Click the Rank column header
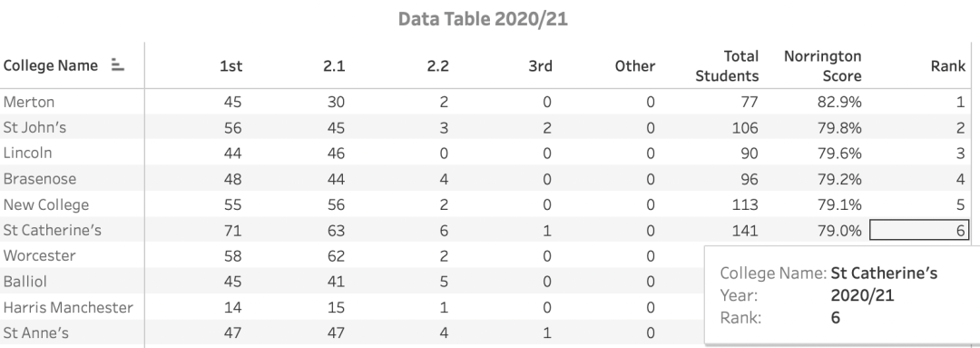This screenshot has height=348, width=980. tap(947, 66)
